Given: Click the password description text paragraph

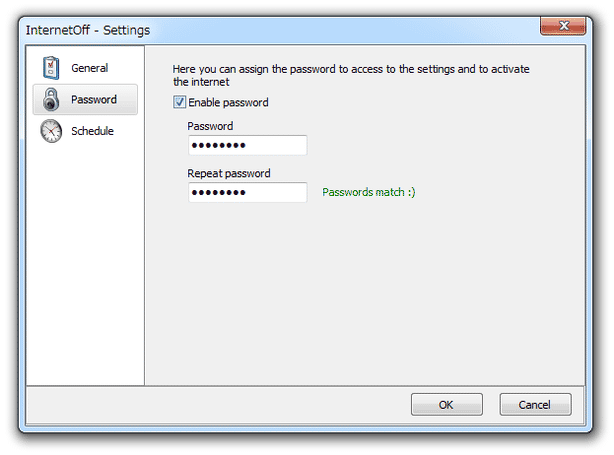Looking at the screenshot, I should [x=351, y=75].
